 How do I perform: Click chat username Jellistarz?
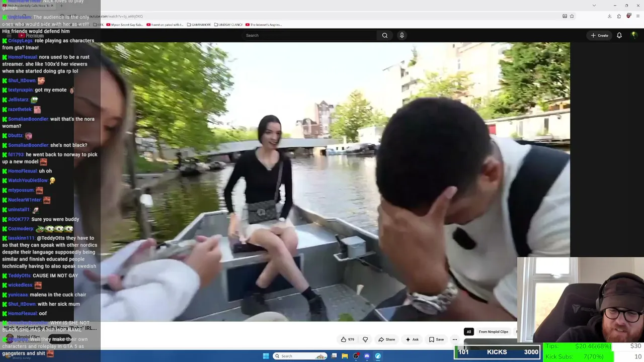coord(19,100)
